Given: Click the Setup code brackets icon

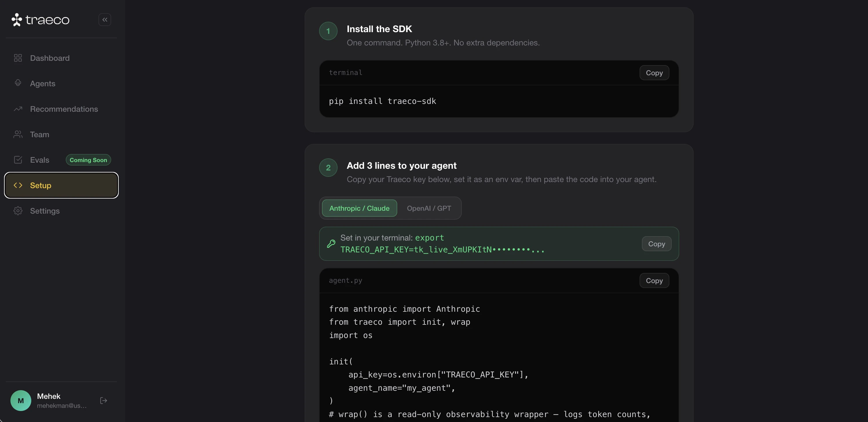Looking at the screenshot, I should click(18, 185).
